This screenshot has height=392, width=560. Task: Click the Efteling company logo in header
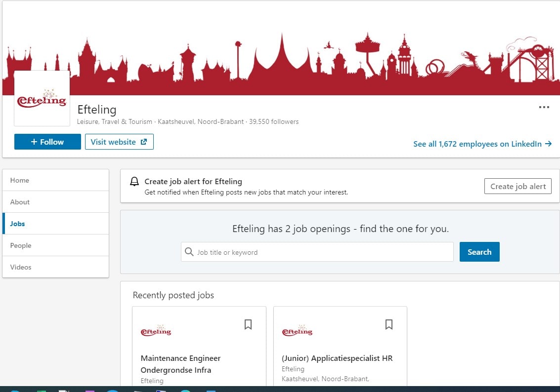tap(42, 98)
